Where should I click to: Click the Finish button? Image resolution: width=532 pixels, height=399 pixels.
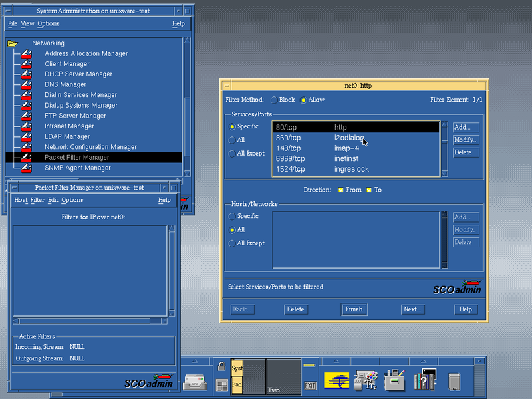[x=354, y=309]
